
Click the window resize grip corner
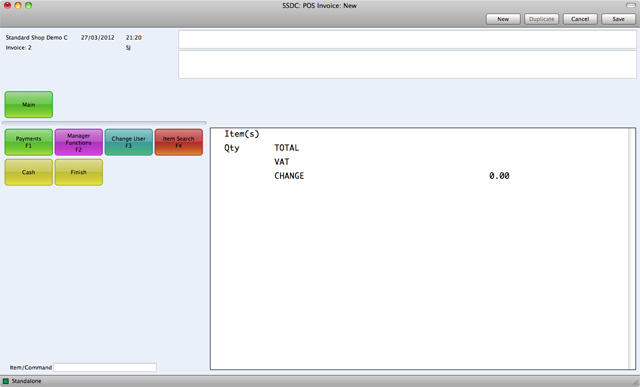coord(635,382)
